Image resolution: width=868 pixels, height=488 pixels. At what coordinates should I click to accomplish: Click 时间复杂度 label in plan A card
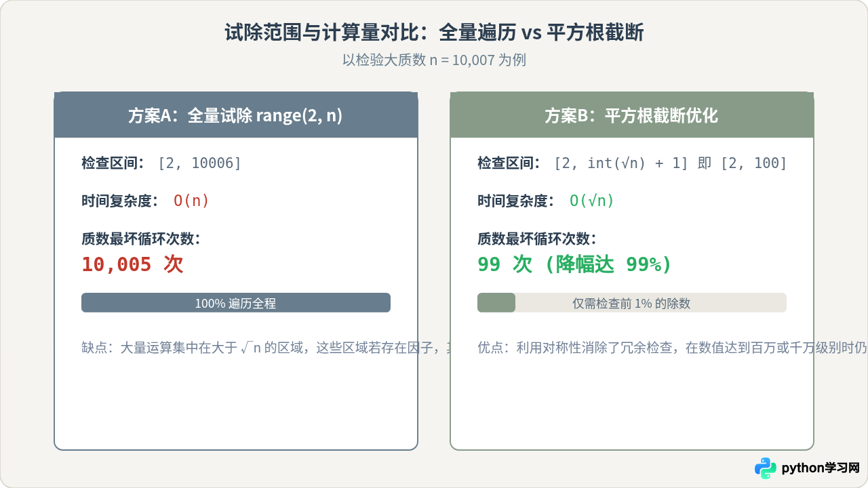(120, 201)
